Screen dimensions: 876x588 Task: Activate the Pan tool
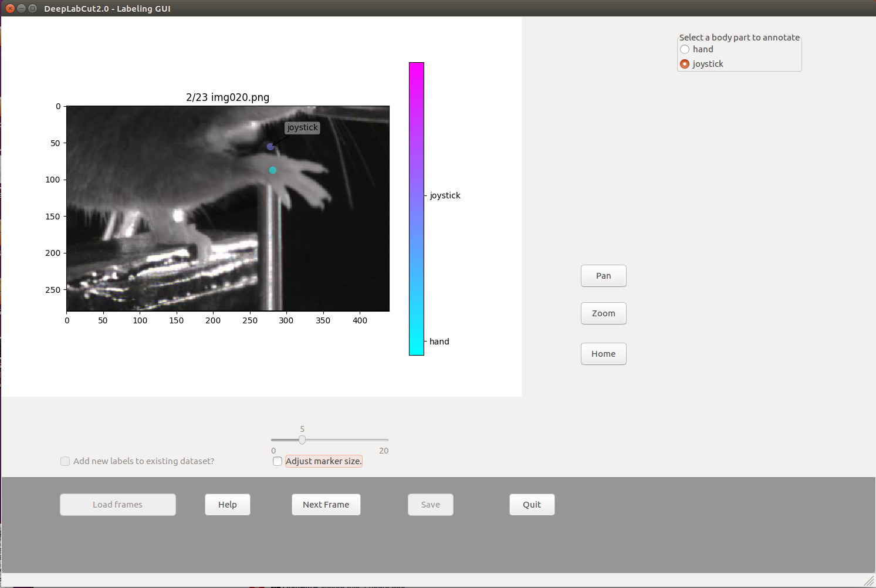tap(603, 275)
